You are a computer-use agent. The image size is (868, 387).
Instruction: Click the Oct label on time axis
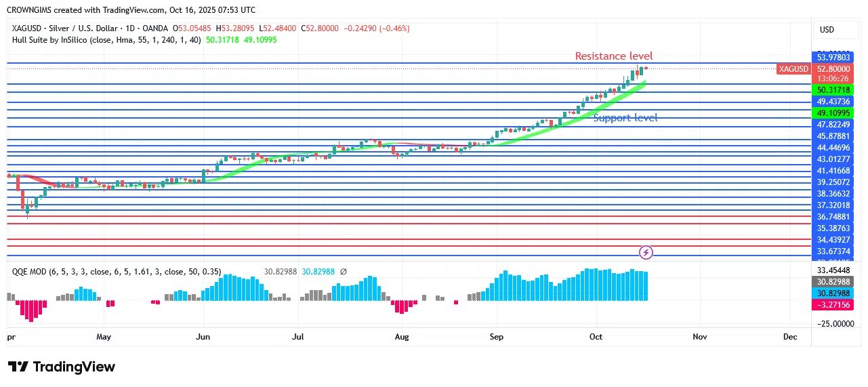(x=596, y=337)
